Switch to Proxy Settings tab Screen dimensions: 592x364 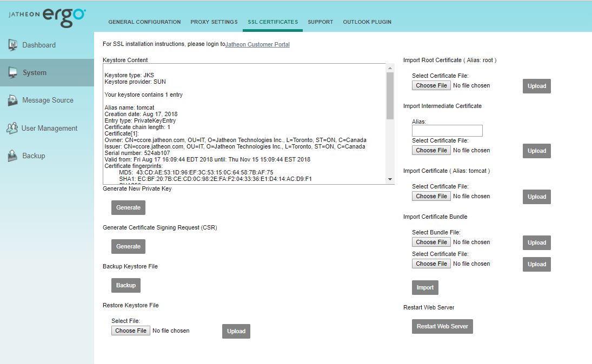coord(214,22)
